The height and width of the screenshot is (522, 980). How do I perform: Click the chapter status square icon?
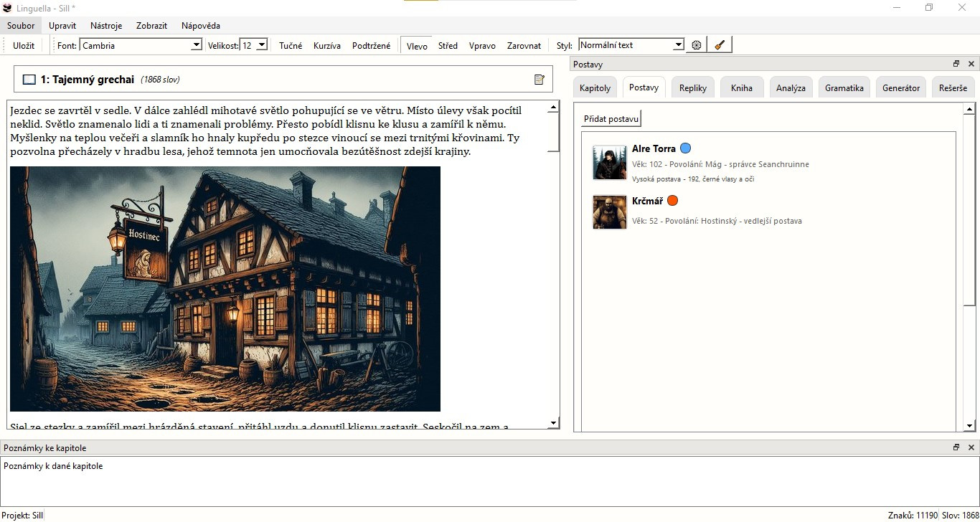click(x=29, y=80)
